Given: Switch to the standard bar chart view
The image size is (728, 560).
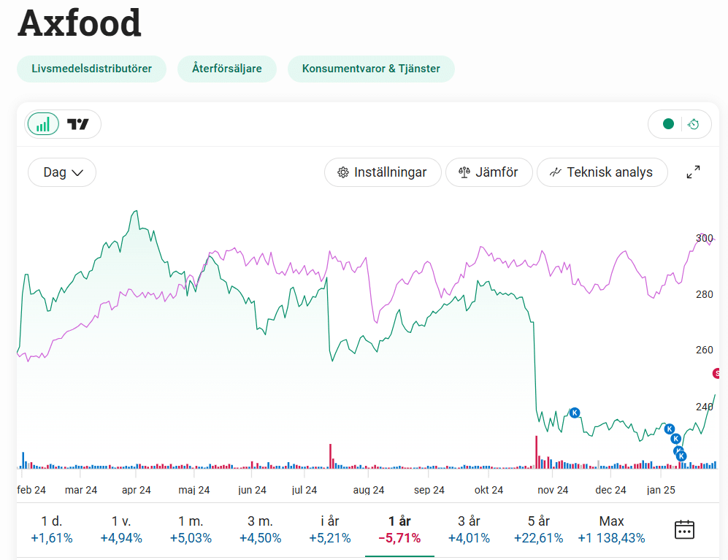Looking at the screenshot, I should click(x=43, y=124).
